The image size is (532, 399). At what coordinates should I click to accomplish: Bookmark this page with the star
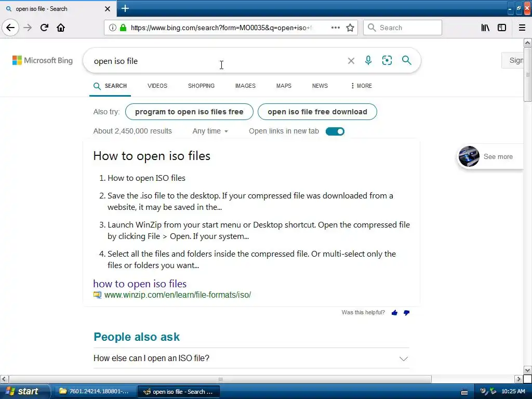(350, 28)
